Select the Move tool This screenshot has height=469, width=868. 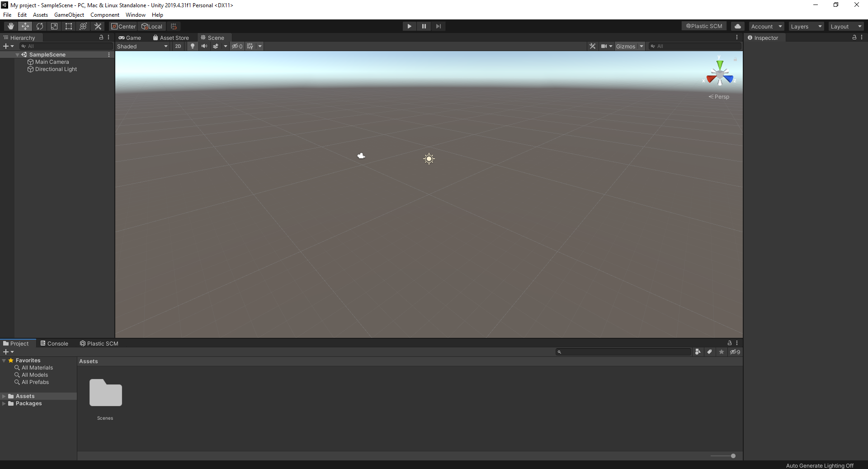point(25,26)
